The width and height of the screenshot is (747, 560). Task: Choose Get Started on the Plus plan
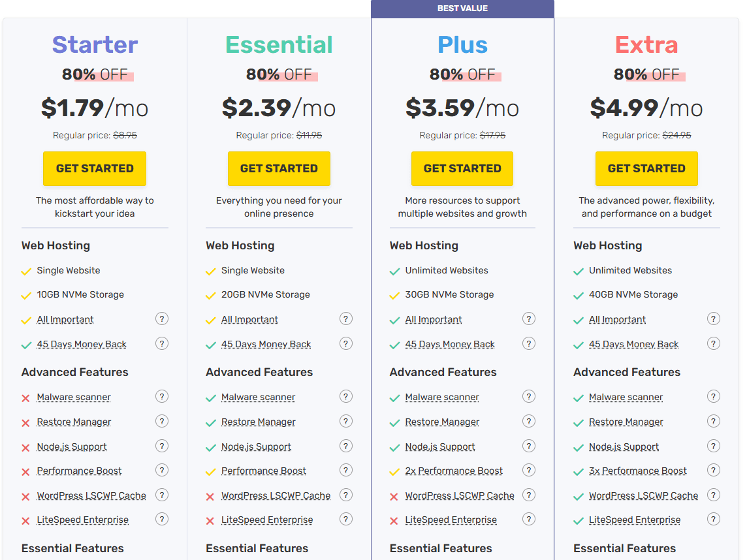tap(462, 168)
